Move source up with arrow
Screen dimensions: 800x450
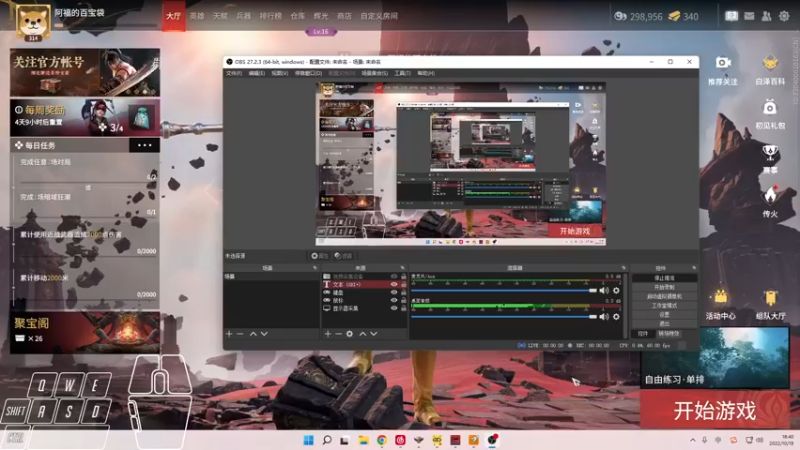363,334
